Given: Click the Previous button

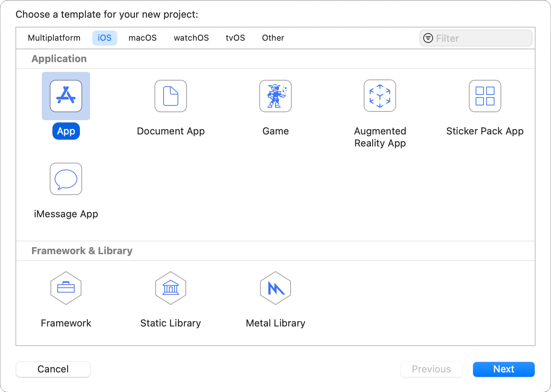Looking at the screenshot, I should coord(431,369).
